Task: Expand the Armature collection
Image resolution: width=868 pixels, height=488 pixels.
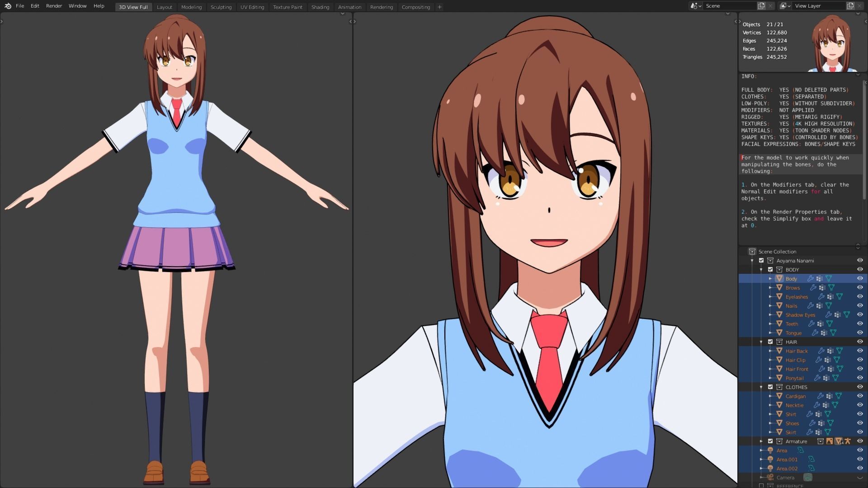Action: [761, 441]
